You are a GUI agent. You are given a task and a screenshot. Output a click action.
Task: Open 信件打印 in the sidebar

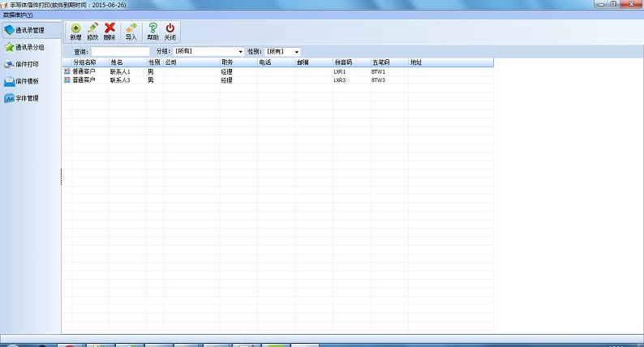tap(27, 64)
